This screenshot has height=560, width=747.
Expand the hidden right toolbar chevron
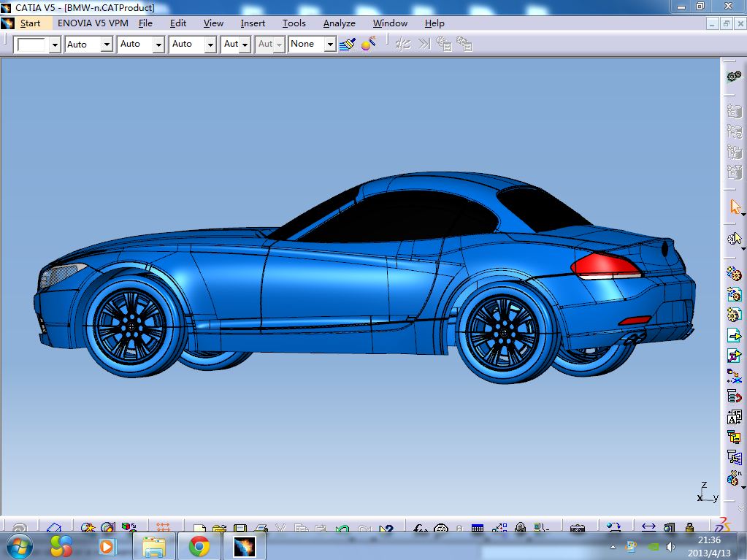pyautogui.click(x=740, y=509)
